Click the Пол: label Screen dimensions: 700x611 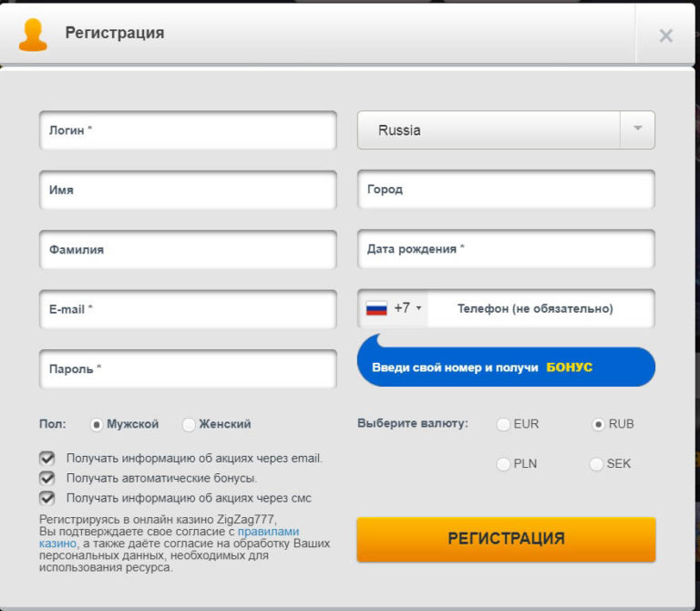[x=52, y=424]
